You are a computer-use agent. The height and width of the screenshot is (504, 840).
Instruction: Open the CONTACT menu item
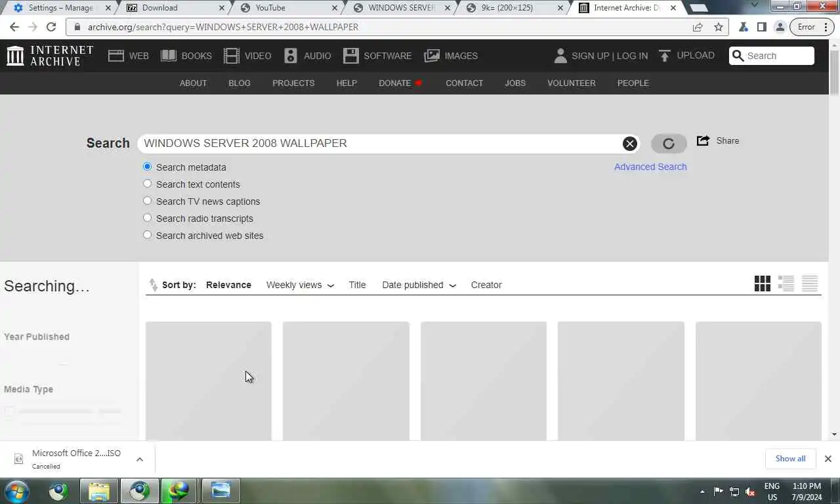point(465,83)
